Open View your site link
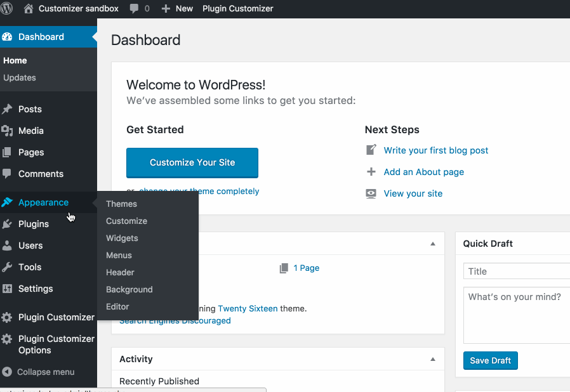 pyautogui.click(x=413, y=193)
